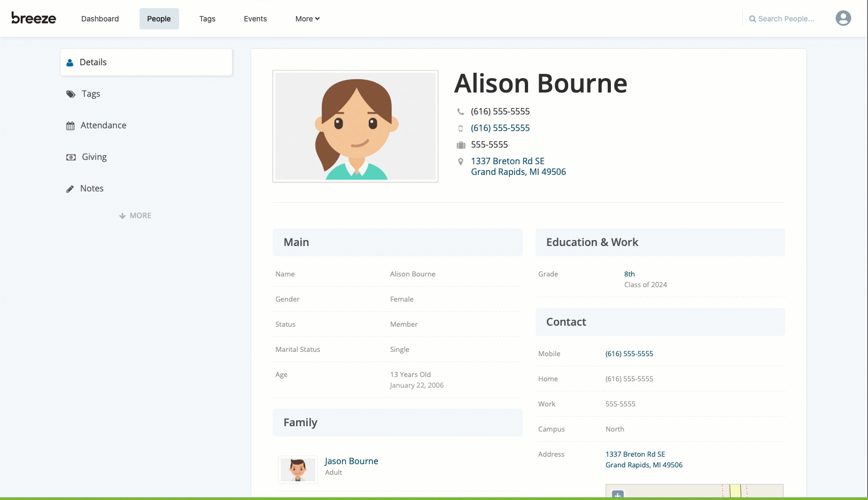This screenshot has width=868, height=500.
Task: Click the name value Alison Bourne in Main
Action: coord(413,274)
